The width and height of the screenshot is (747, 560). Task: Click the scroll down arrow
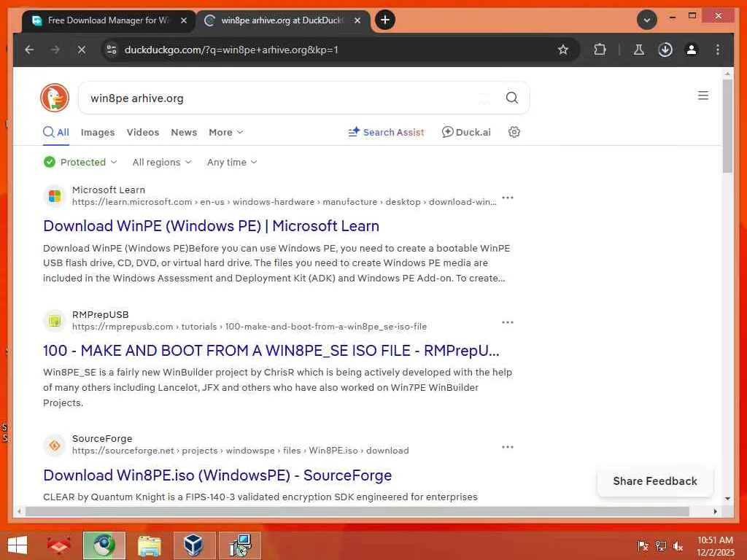click(x=727, y=499)
